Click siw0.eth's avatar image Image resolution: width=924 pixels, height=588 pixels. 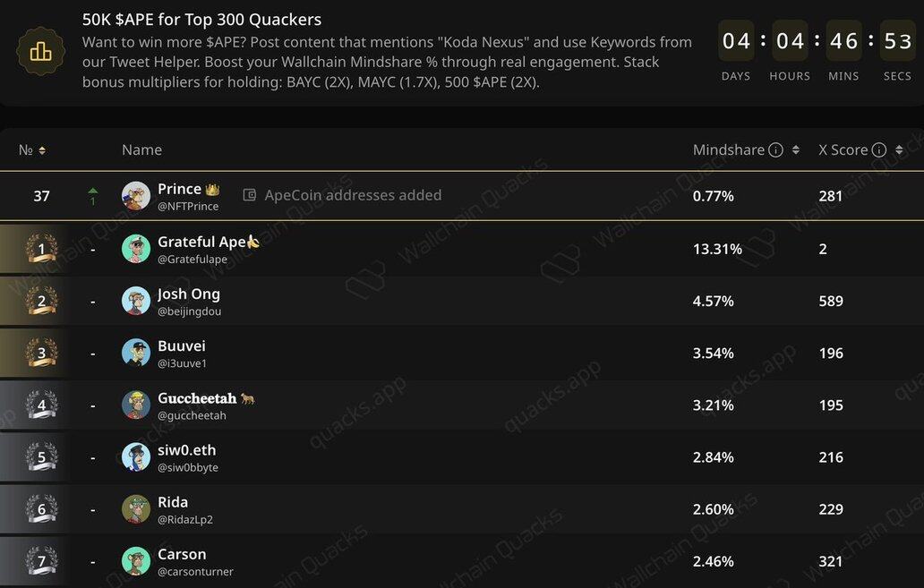coord(136,457)
